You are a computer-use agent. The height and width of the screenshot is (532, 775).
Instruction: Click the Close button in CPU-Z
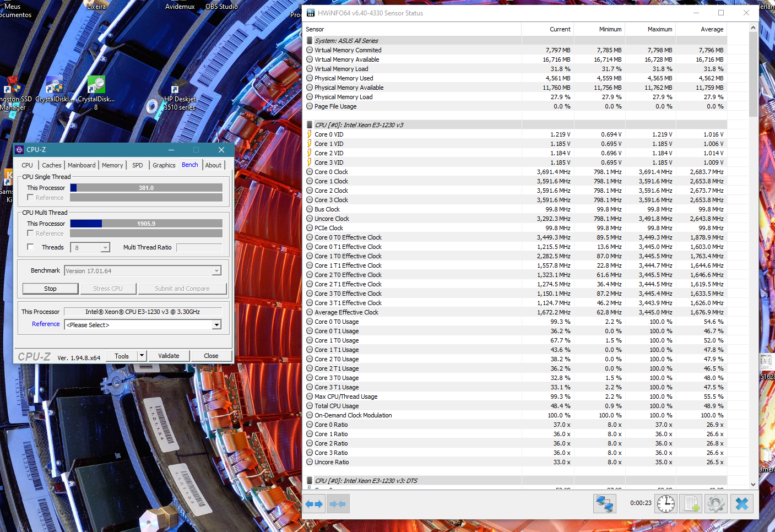(x=211, y=356)
